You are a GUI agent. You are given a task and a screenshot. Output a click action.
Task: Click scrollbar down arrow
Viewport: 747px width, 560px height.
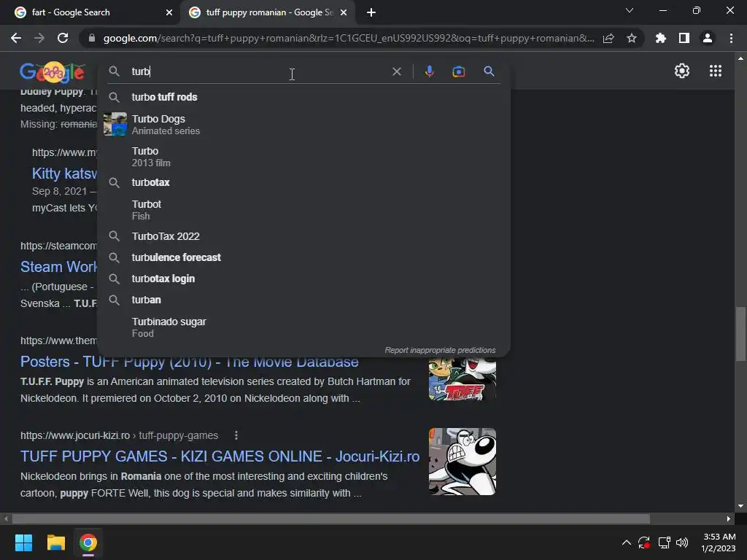[740, 506]
